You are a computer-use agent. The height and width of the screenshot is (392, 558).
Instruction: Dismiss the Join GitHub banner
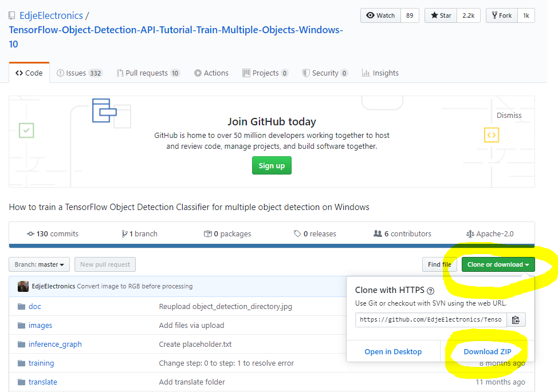click(x=509, y=116)
